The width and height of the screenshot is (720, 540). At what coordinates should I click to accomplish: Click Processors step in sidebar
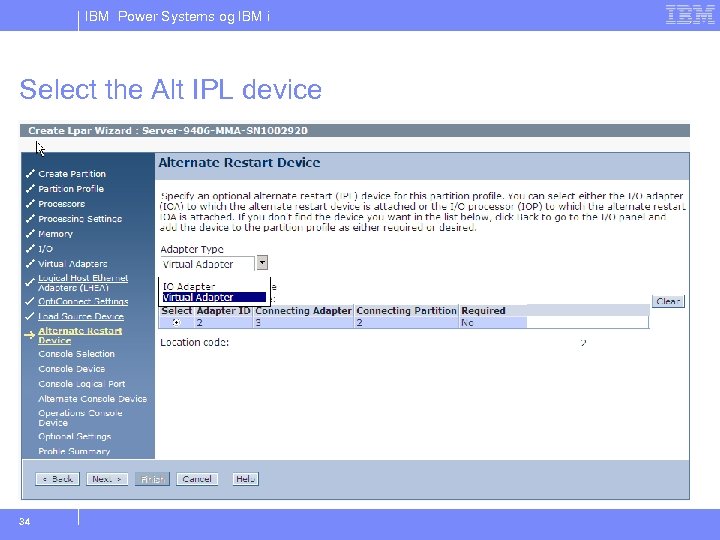(x=62, y=204)
